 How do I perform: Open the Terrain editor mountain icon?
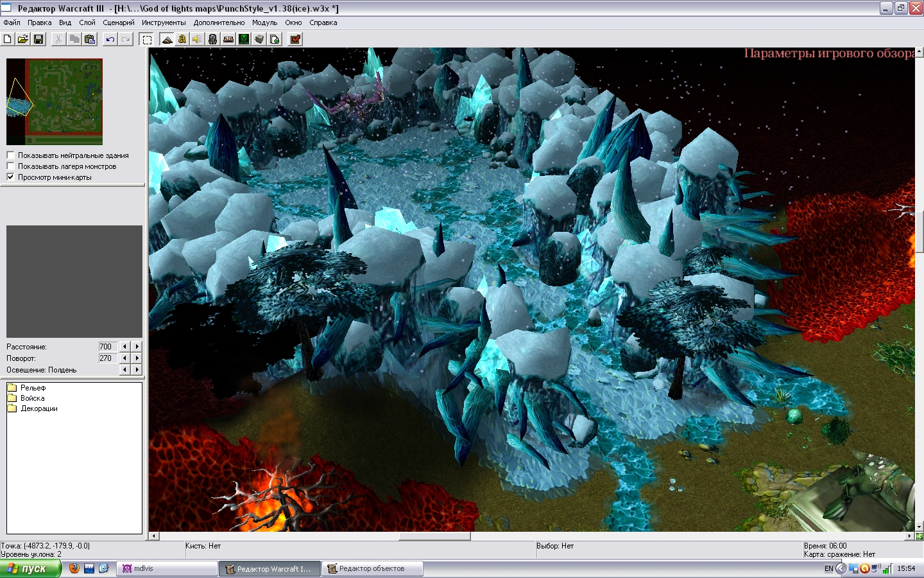tap(167, 39)
